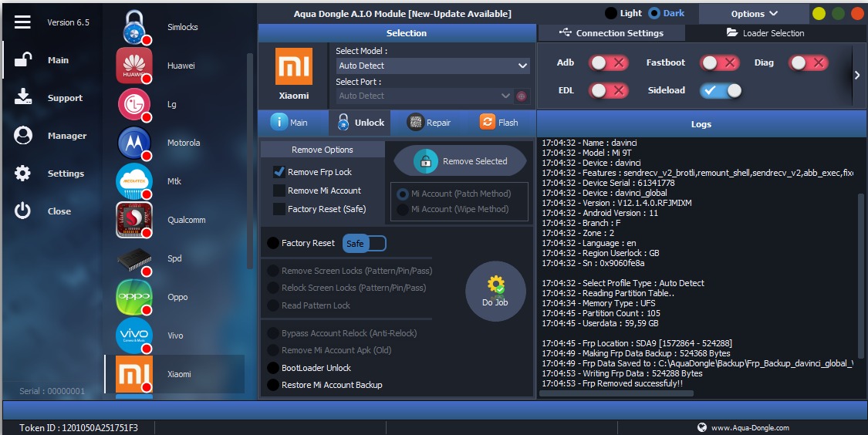Select the Vivo brand icon
Image resolution: width=868 pixels, height=435 pixels.
point(134,336)
